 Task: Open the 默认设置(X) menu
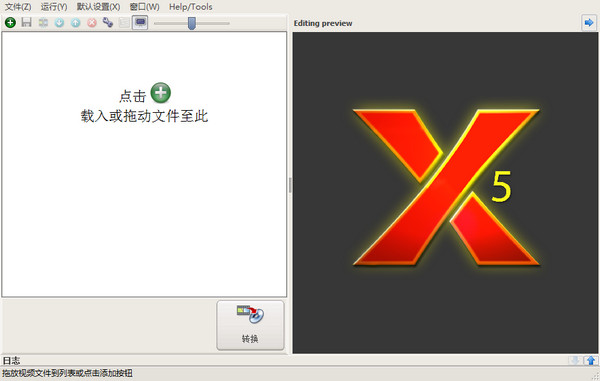click(98, 7)
